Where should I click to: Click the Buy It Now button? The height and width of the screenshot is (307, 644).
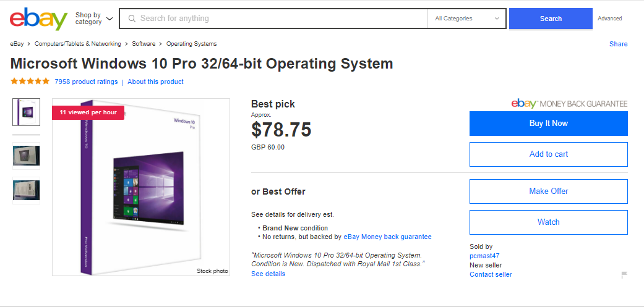pos(548,124)
